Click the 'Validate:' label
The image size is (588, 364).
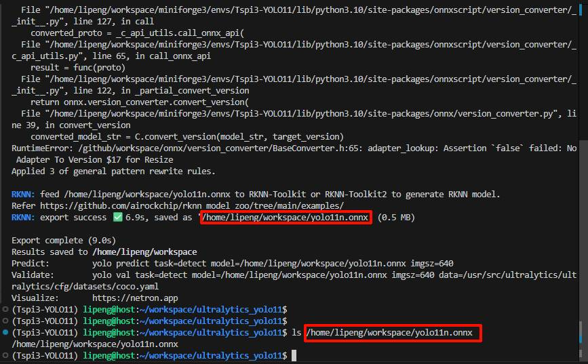(33, 275)
